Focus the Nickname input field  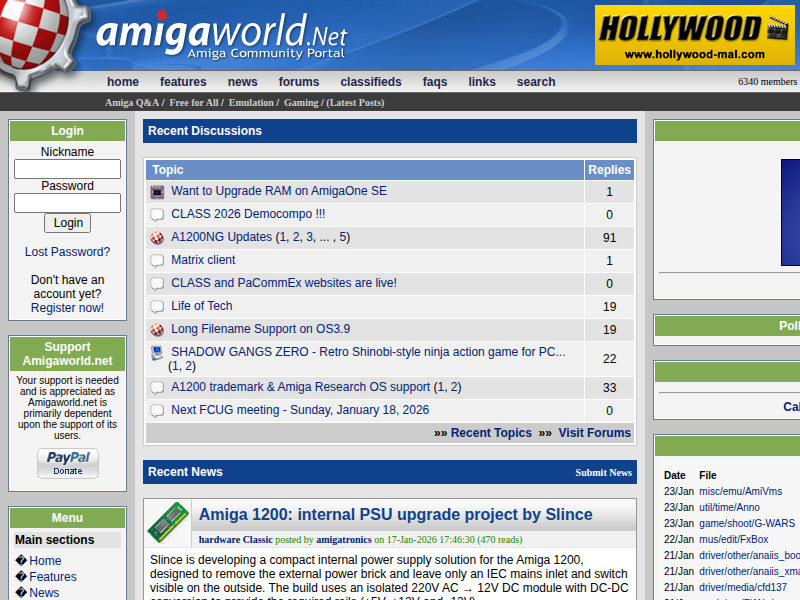coord(67,169)
